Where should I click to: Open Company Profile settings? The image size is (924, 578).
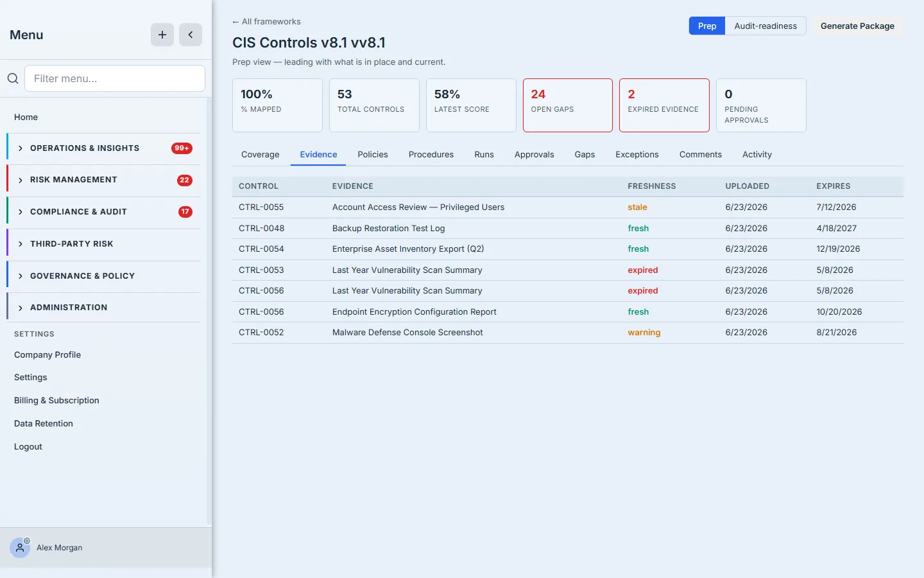pos(47,355)
